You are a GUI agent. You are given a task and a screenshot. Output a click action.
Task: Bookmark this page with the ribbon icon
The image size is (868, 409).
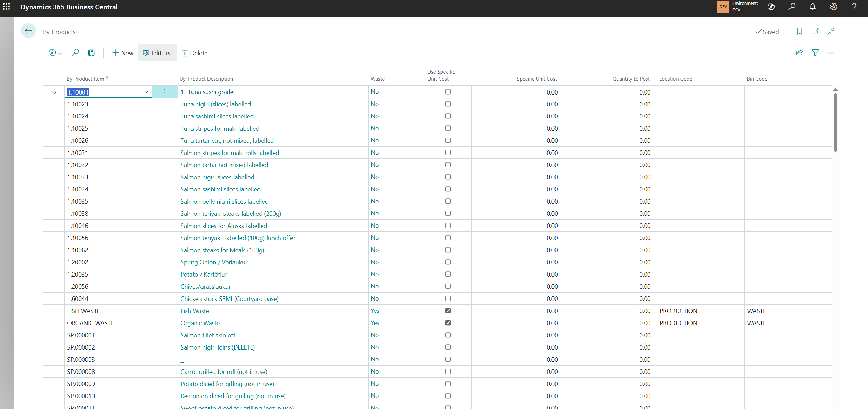[800, 32]
